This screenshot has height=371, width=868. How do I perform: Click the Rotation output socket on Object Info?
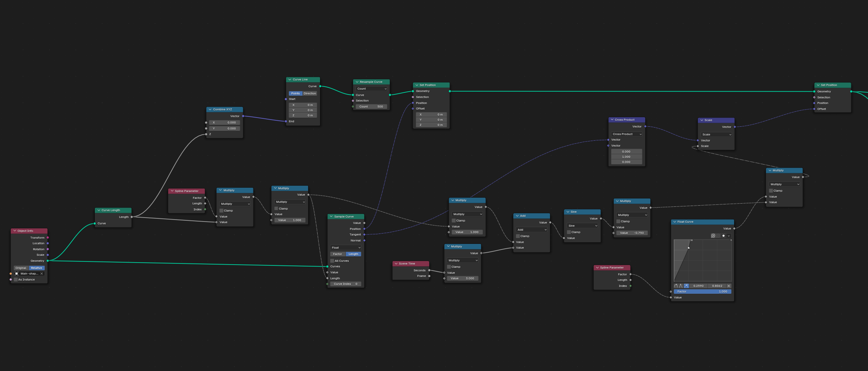[x=48, y=249]
